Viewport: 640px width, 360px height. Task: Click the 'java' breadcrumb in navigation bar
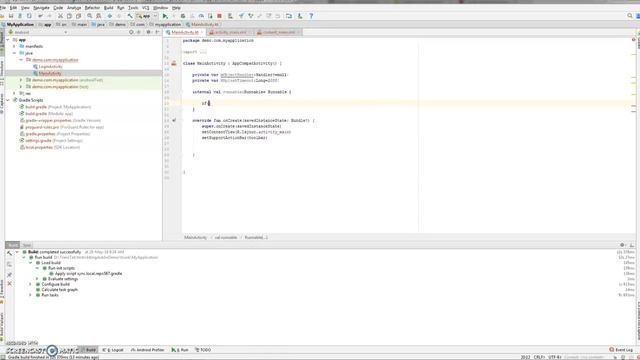tap(98, 24)
